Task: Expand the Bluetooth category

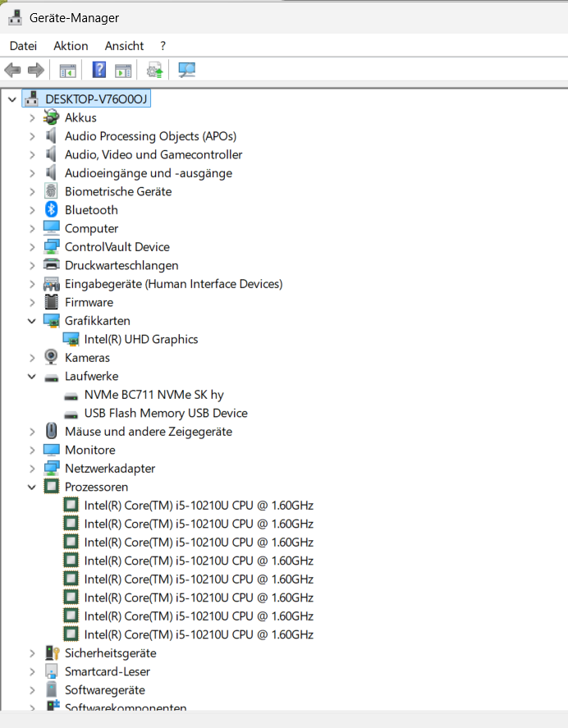Action: click(32, 210)
